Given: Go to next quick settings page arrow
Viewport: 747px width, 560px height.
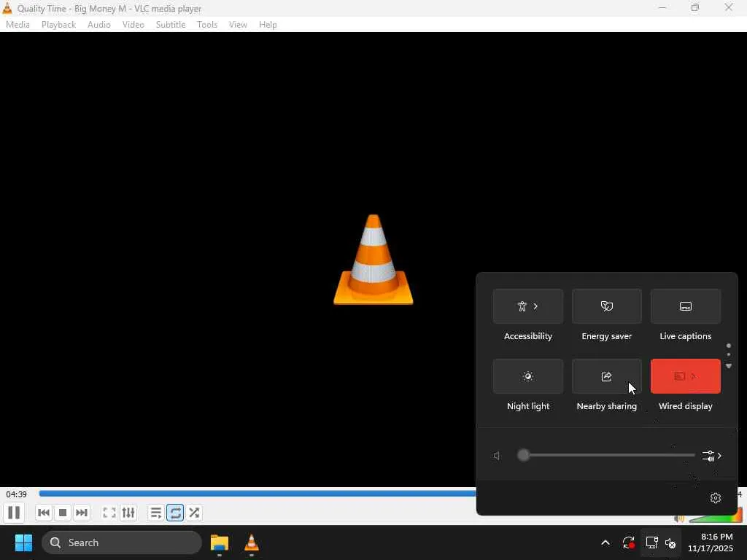Looking at the screenshot, I should click(x=729, y=366).
